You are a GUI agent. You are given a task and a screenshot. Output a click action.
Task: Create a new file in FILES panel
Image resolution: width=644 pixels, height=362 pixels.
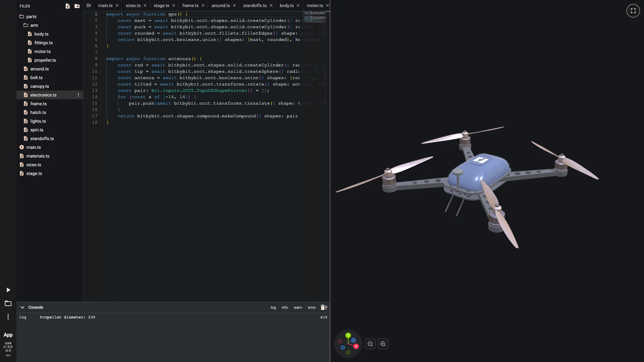[67, 6]
